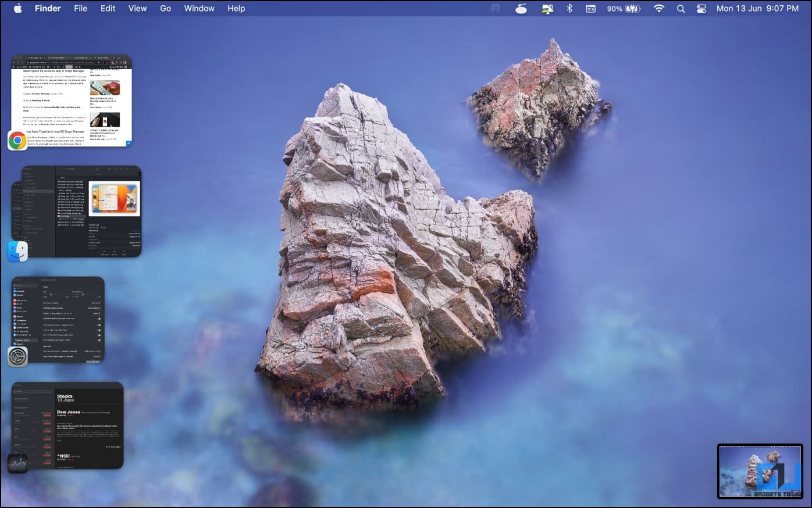Open the File menu
This screenshot has height=508, width=812.
click(x=80, y=8)
